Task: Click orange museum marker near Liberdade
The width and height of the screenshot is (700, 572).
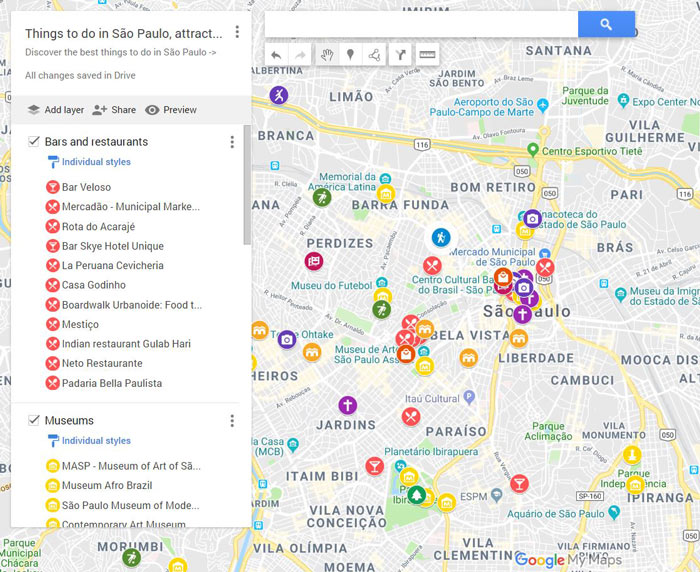Action: point(519,338)
